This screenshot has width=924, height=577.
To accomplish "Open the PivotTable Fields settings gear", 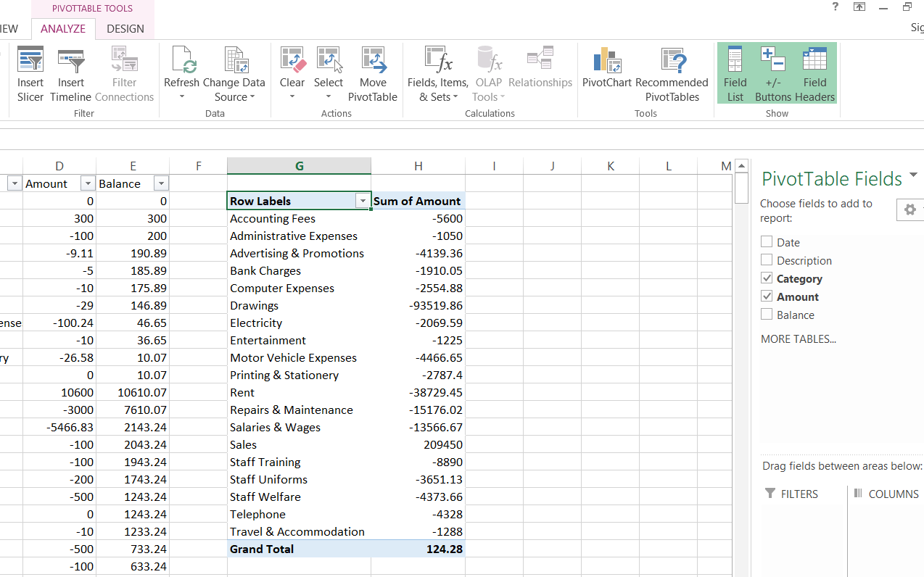I will (909, 209).
